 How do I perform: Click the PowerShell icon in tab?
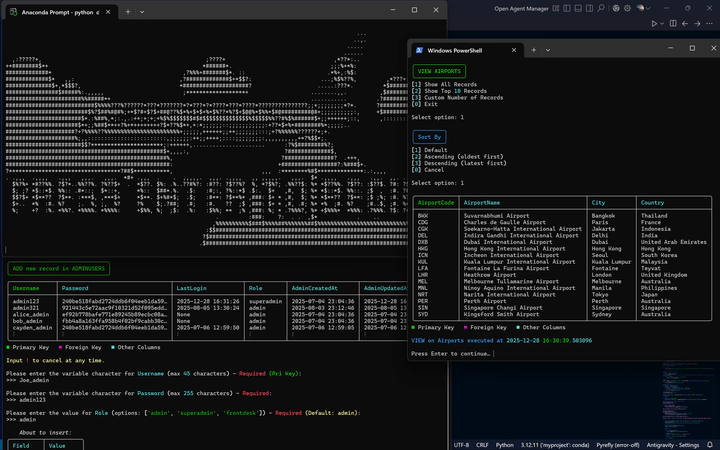pos(418,49)
